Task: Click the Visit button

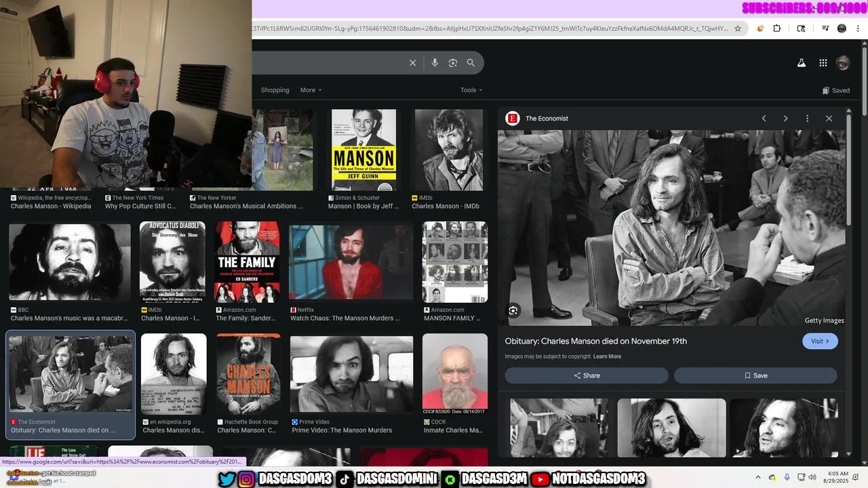Action: tap(820, 342)
